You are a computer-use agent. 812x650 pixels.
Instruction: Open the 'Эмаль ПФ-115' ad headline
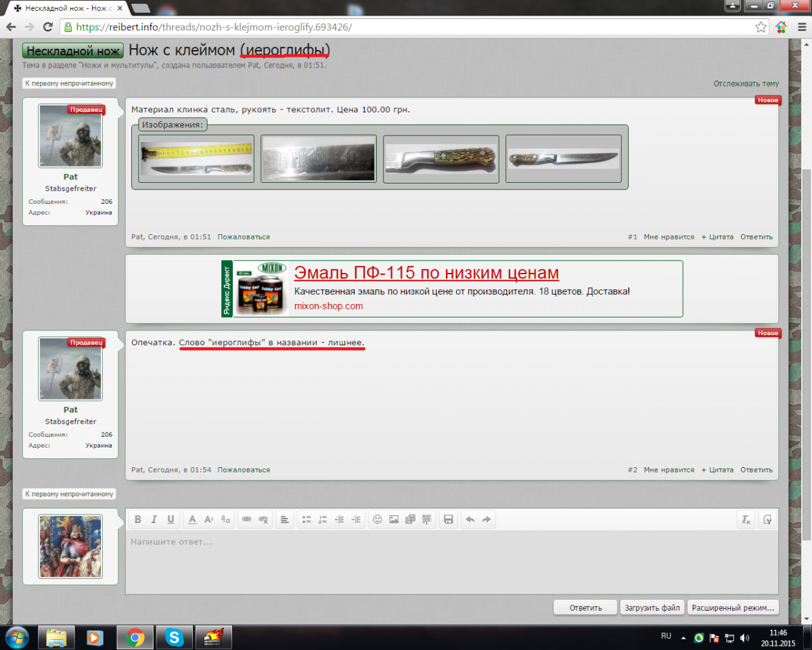point(426,273)
